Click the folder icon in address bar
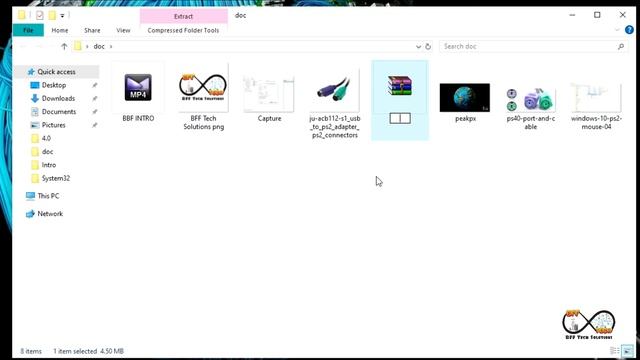The height and width of the screenshot is (360, 640). coord(78,47)
